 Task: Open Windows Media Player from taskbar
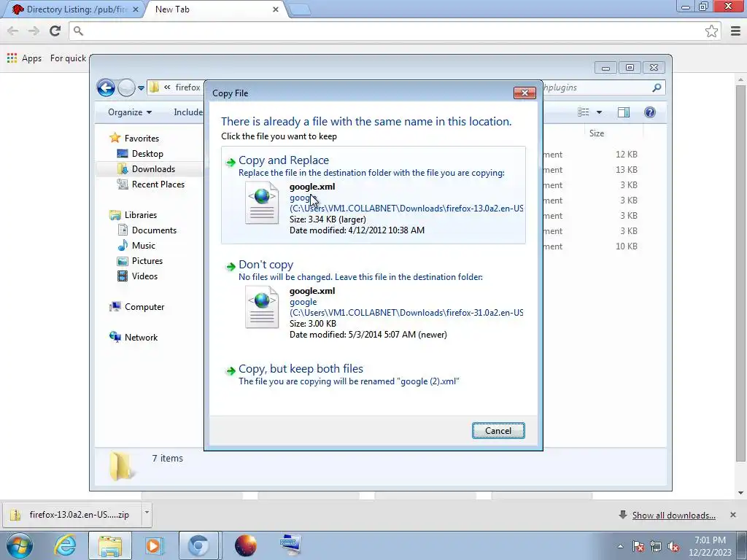pyautogui.click(x=154, y=545)
